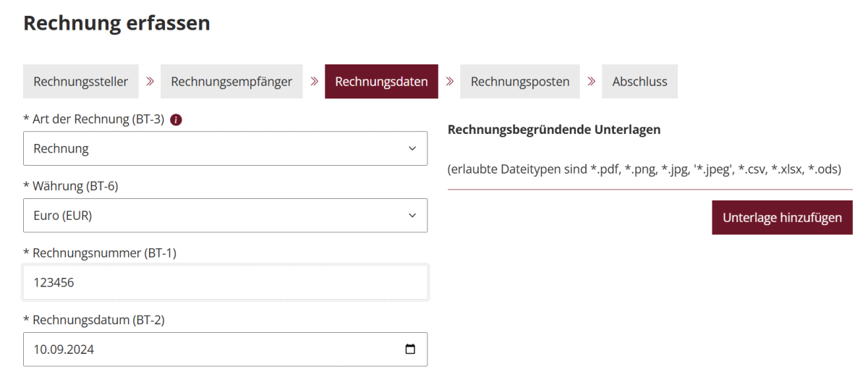Jump to the Rechnungsposten step
The image size is (868, 377).
tap(520, 82)
